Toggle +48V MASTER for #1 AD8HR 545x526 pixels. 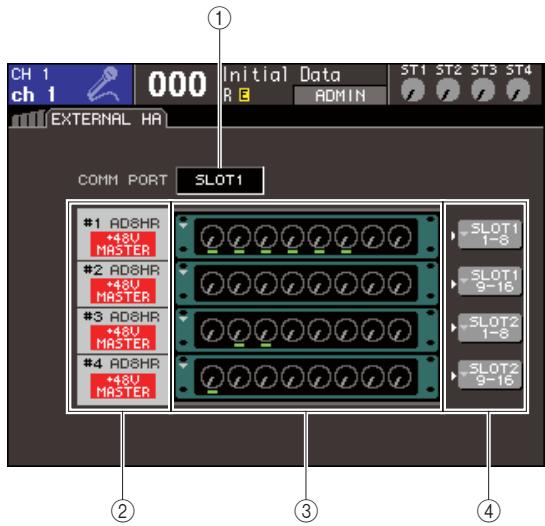click(123, 245)
